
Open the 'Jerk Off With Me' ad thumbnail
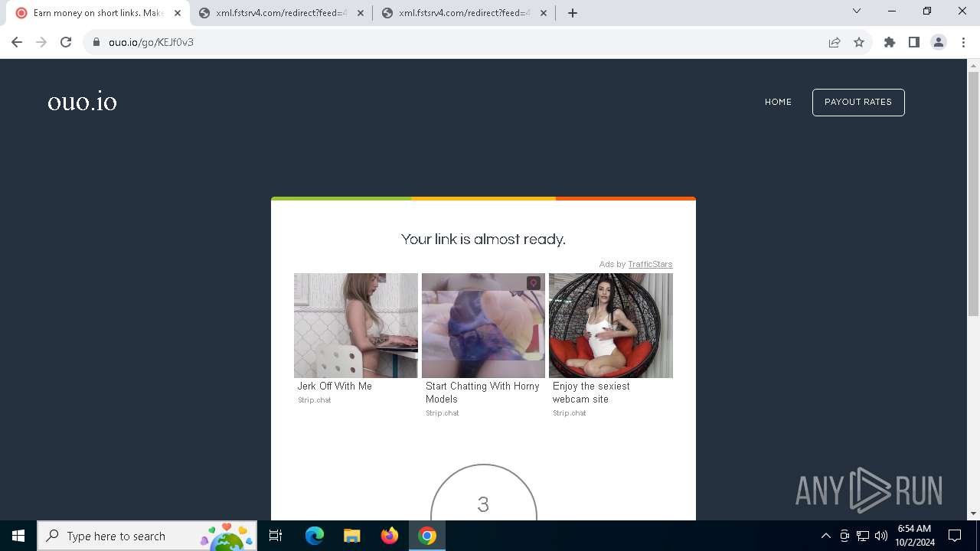[x=356, y=325]
